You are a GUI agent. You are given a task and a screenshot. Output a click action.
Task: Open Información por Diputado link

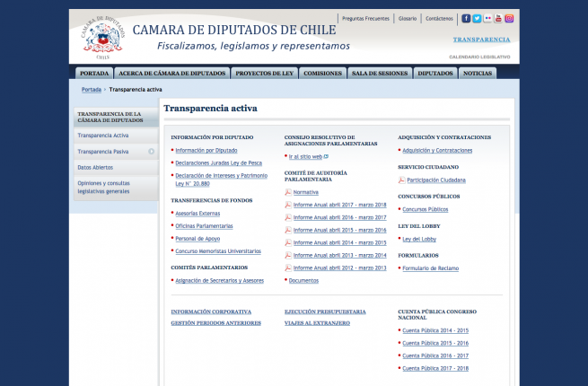point(206,150)
